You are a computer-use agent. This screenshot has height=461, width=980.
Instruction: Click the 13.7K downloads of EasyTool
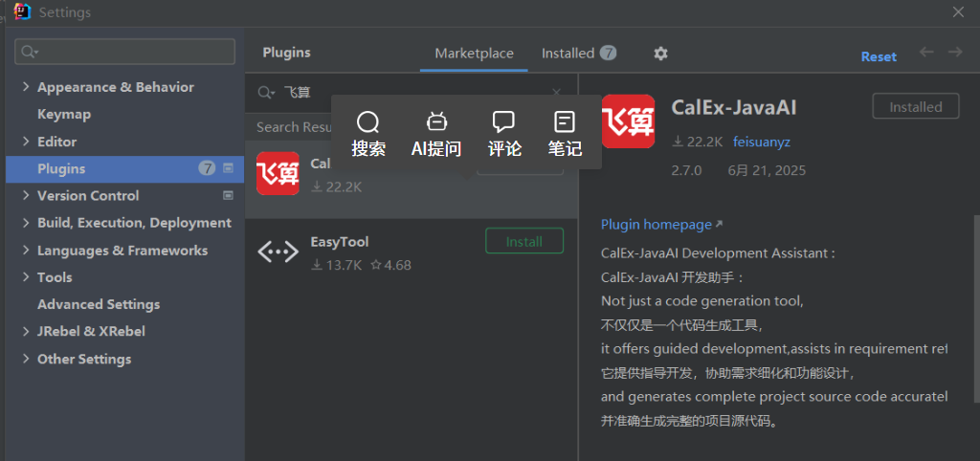(336, 265)
